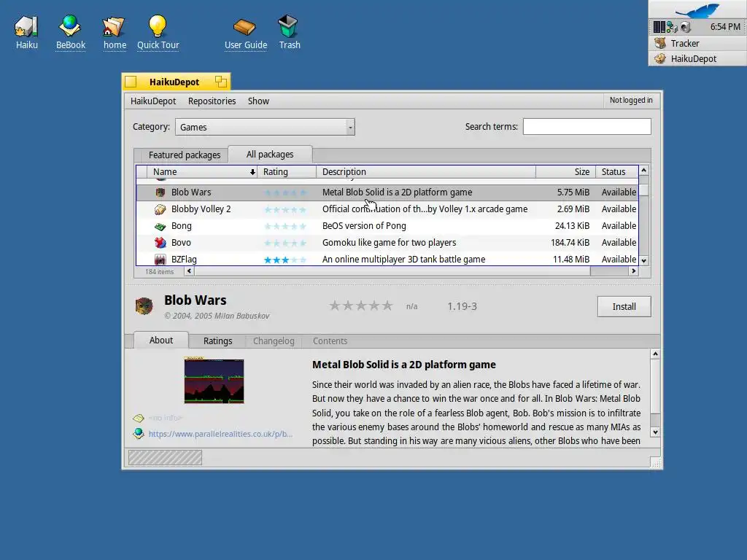This screenshot has height=560, width=747.
Task: Click the Haiku feather Deskbar logo
Action: click(697, 9)
